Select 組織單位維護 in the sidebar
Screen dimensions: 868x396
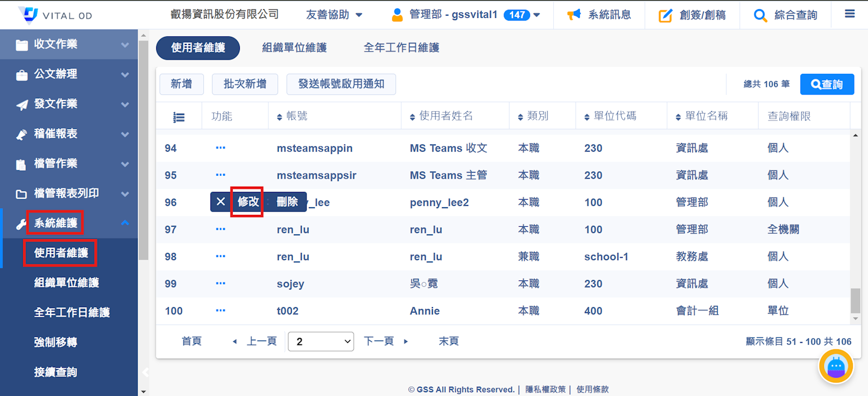[67, 283]
